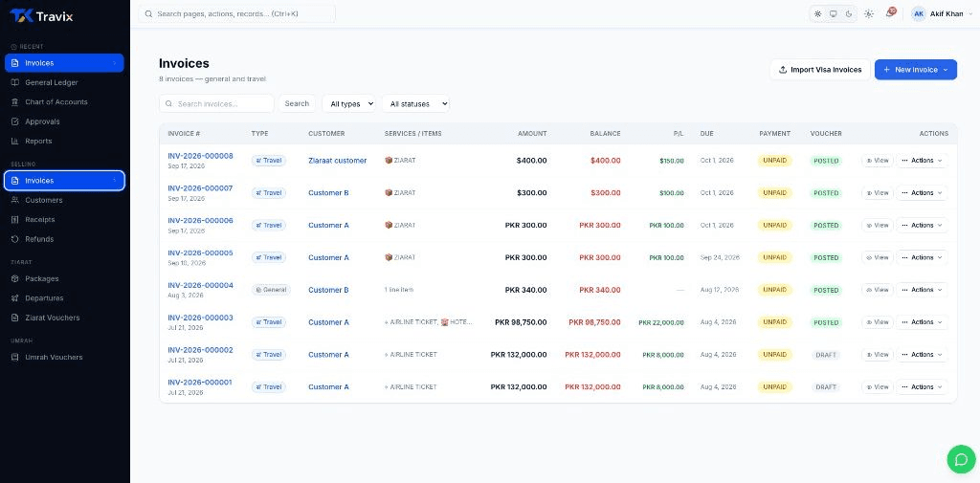This screenshot has height=483, width=980.
Task: Open invoice INV-2026-000004
Action: pos(200,286)
